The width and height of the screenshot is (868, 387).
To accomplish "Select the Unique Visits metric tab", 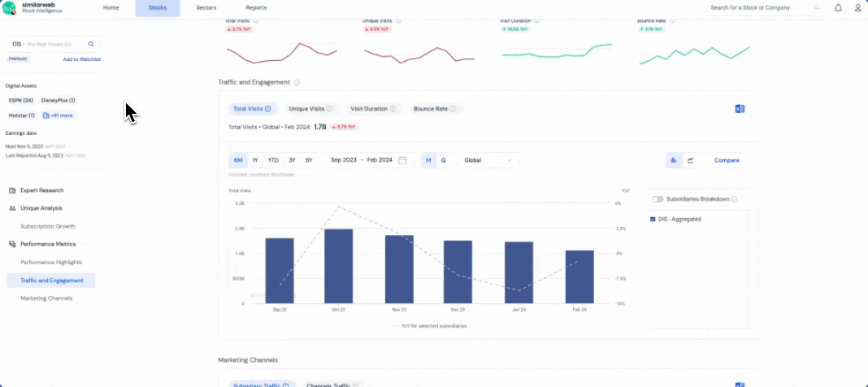I will (310, 109).
